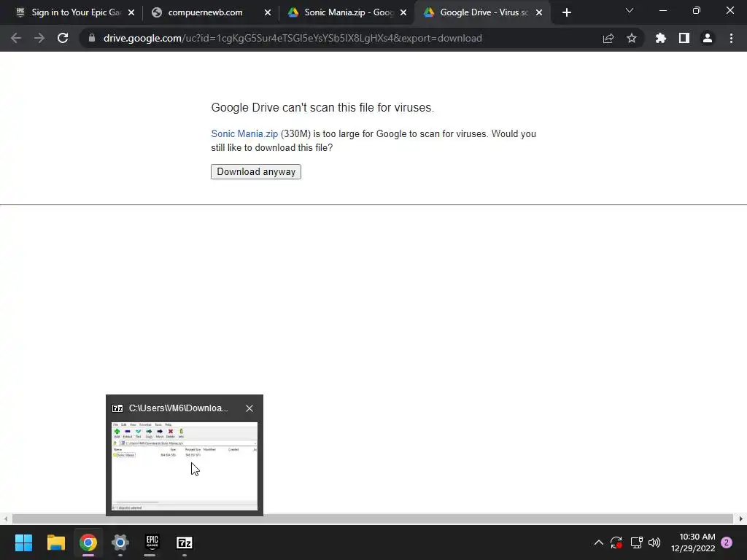Click the Download anyway button
Viewport: 747px width, 560px height.
click(256, 172)
